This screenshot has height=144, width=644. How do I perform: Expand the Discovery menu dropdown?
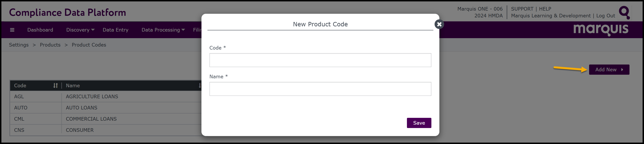80,30
